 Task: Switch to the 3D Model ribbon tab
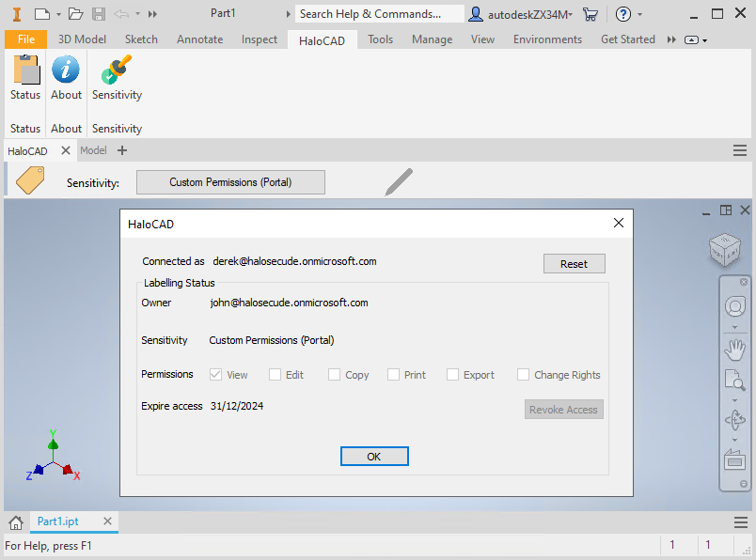[x=82, y=39]
